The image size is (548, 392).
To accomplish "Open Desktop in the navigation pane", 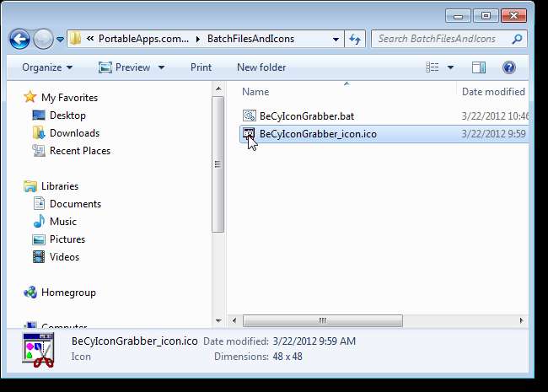I will coord(67,115).
